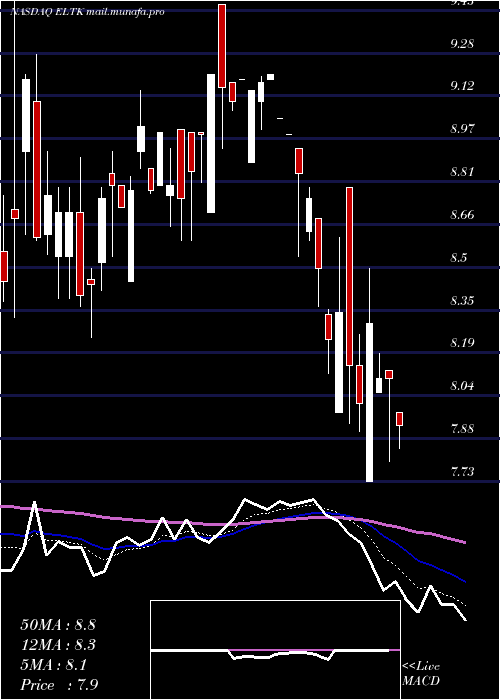Image resolution: width=500 pixels, height=700 pixels.
Task: Click inside the MACD inset chart
Action: point(275,650)
